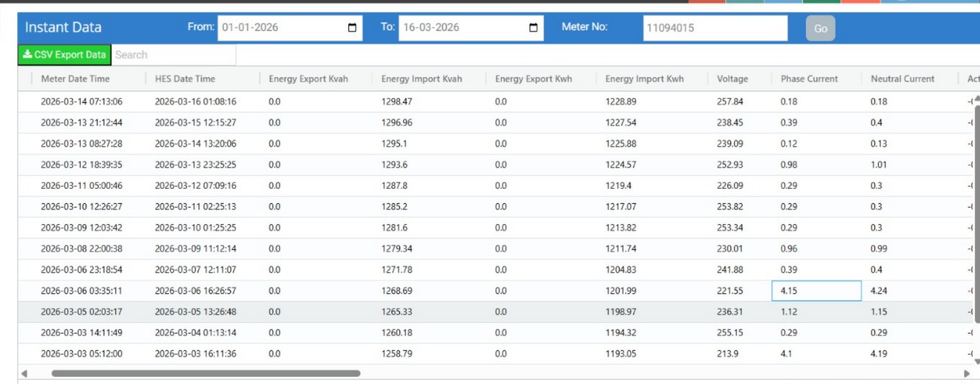The height and width of the screenshot is (384, 980).
Task: Click the Energy Import Kvah column header
Action: pyautogui.click(x=422, y=79)
